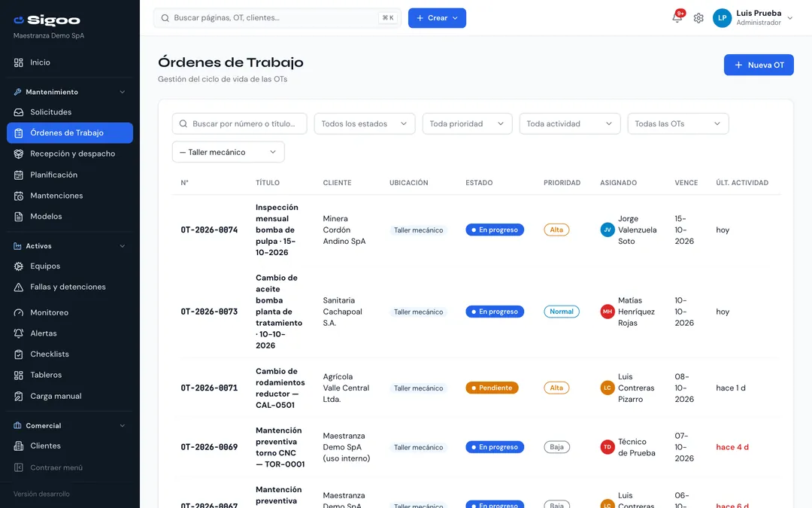The height and width of the screenshot is (508, 812).
Task: Click Agrícola Valle Central Ltda. client cell
Action: point(346,388)
